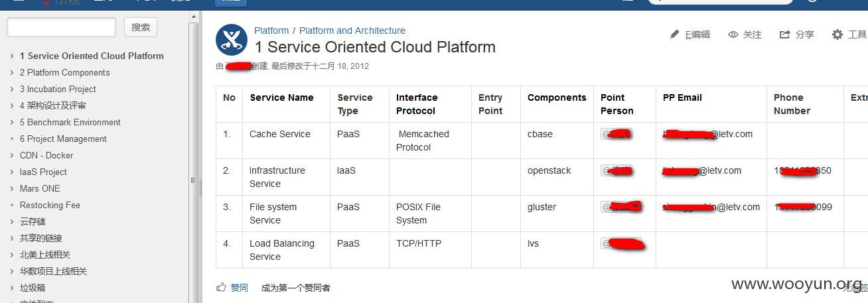This screenshot has height=303, width=868.
Task: Expand the 'IaaS Project' tree chevron
Action: [x=12, y=172]
